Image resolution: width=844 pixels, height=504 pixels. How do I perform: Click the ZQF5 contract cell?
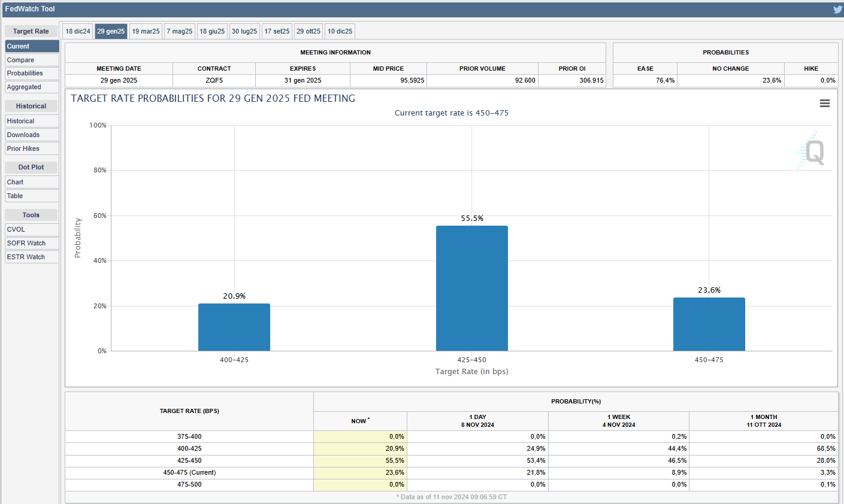214,80
